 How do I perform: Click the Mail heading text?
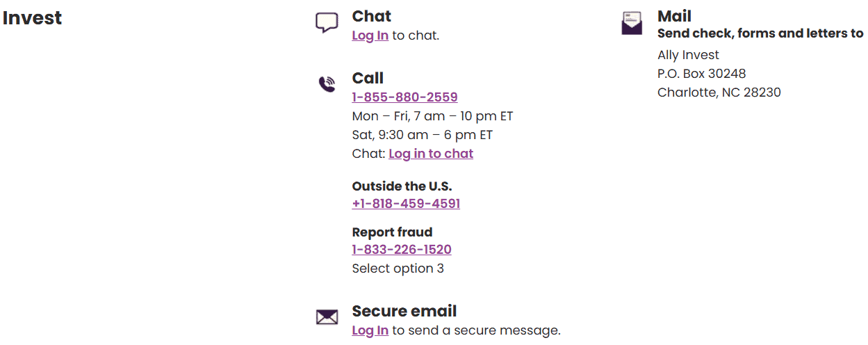pos(674,16)
